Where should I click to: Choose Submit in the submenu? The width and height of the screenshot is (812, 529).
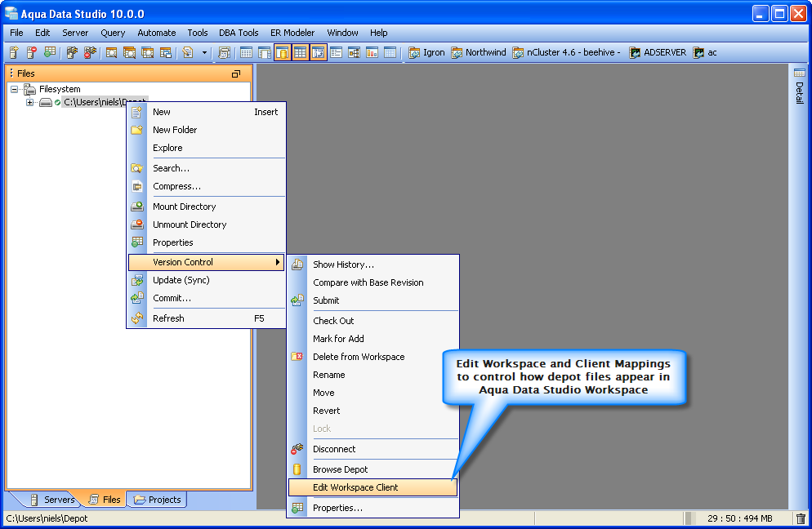point(373,300)
